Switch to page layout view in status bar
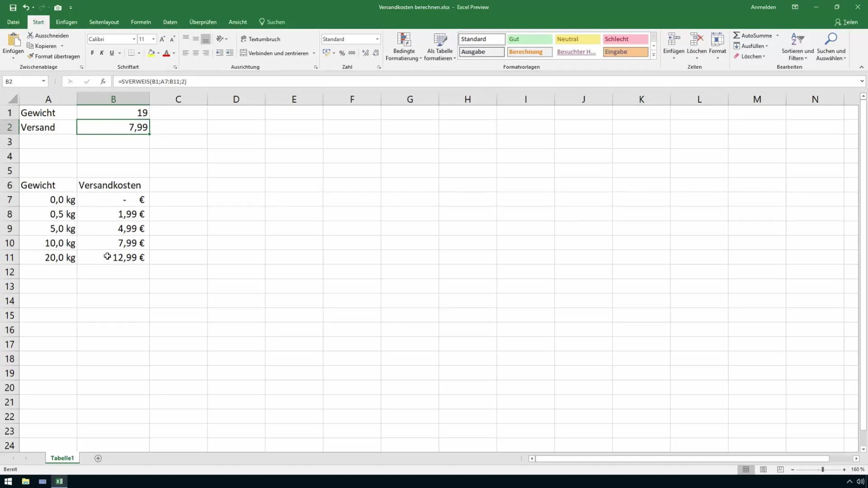The image size is (868, 488). [x=763, y=469]
